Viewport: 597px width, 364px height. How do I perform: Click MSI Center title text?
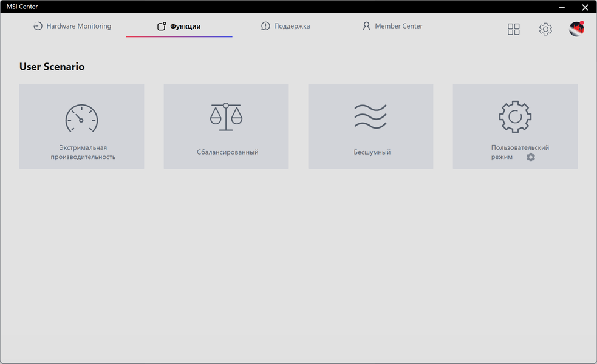[22, 7]
